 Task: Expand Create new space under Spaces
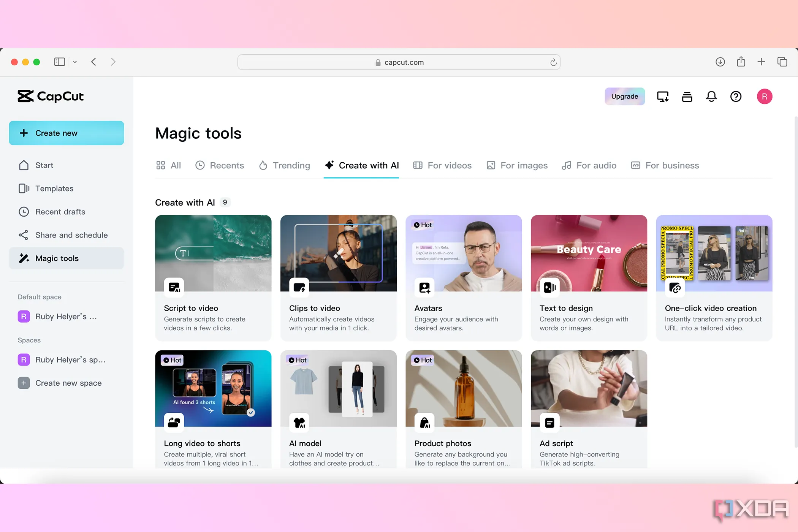68,383
